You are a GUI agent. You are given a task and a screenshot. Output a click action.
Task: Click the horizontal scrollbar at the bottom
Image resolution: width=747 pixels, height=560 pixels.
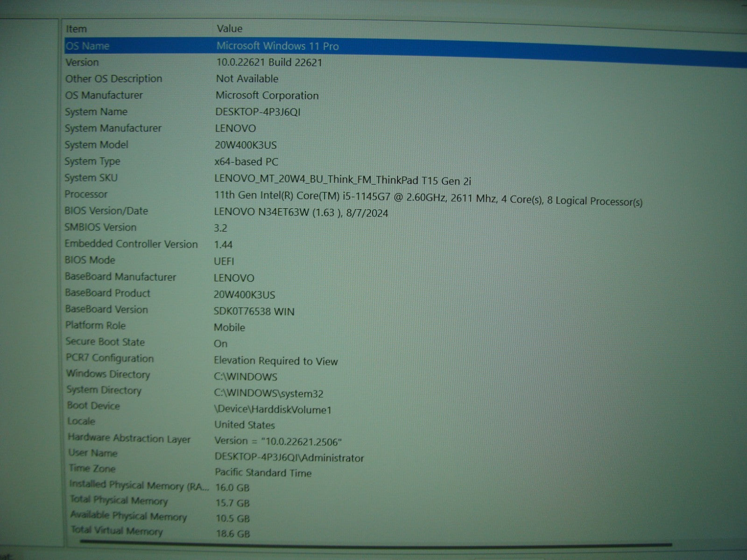[373, 544]
